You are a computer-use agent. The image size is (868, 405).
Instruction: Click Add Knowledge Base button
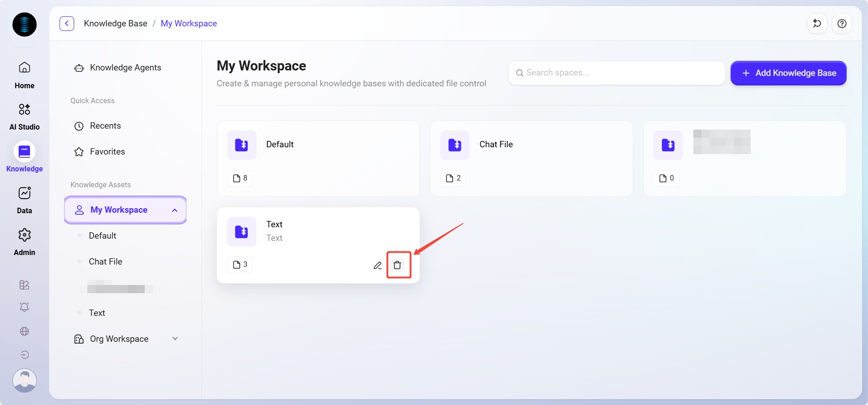pyautogui.click(x=788, y=73)
